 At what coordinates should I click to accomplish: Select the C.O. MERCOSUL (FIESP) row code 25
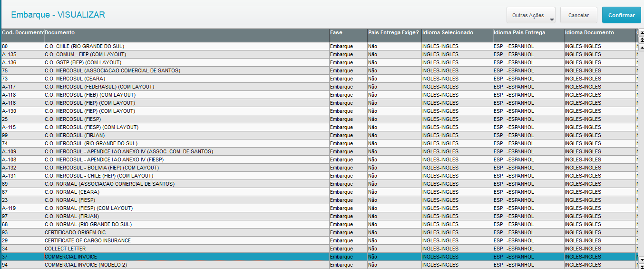click(319, 119)
